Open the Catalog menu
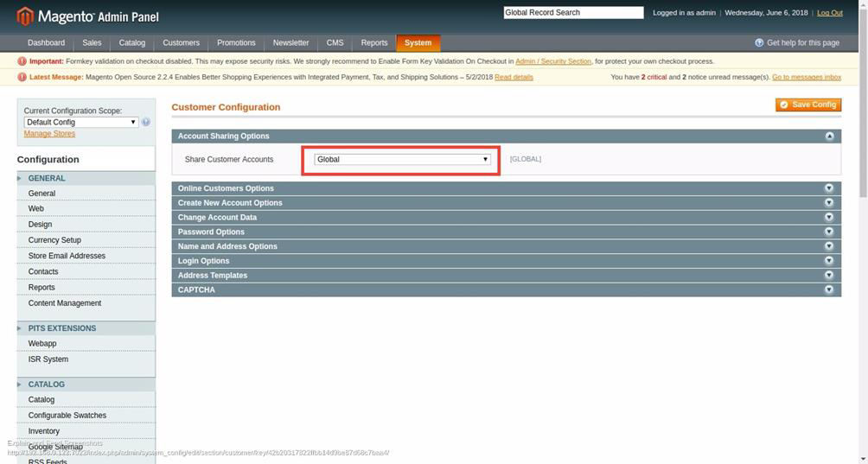Viewport: 868px width, 464px height. click(132, 42)
